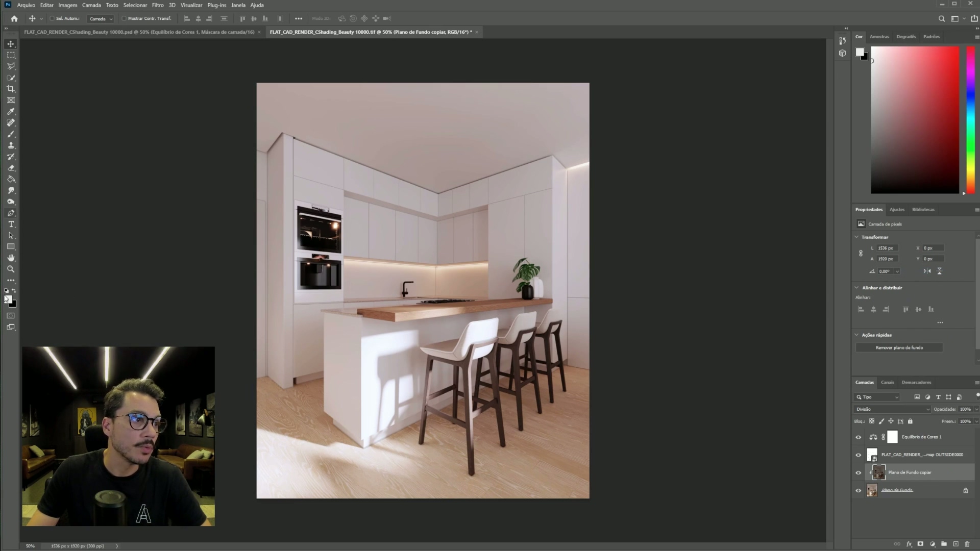Click the delete layer trash icon
Image resolution: width=980 pixels, height=551 pixels.
click(x=967, y=544)
